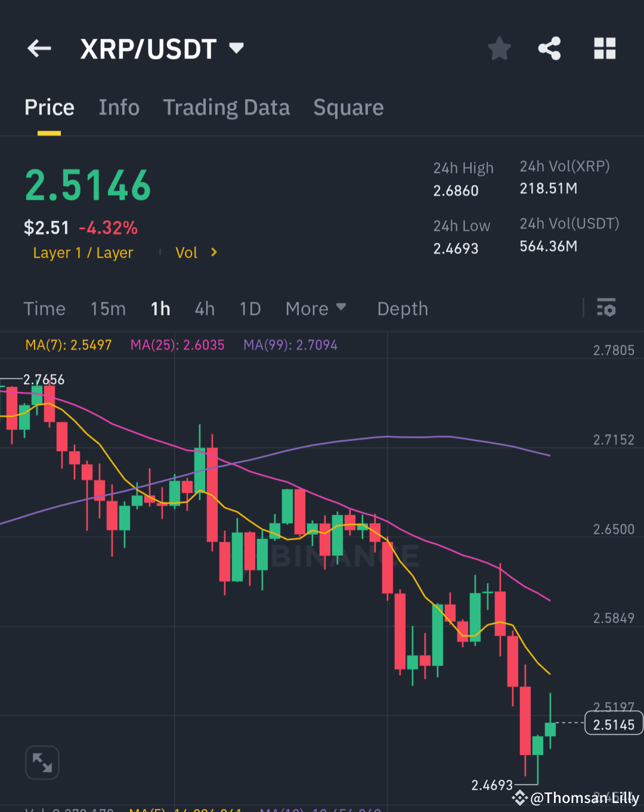
Task: Expand the More timeframes dropdown
Action: click(316, 308)
